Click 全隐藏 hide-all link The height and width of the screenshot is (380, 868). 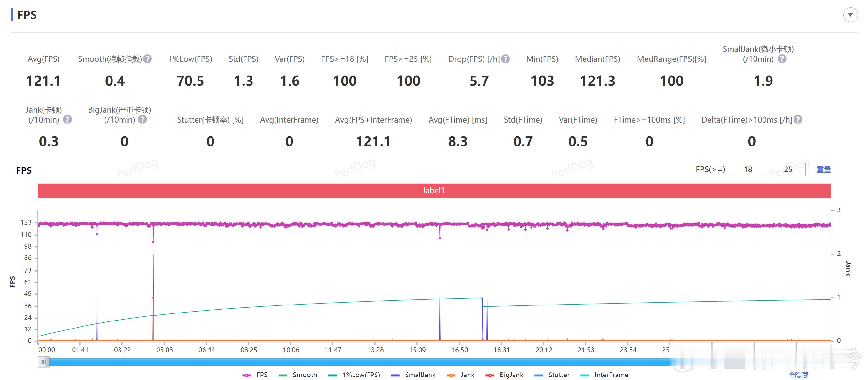798,375
